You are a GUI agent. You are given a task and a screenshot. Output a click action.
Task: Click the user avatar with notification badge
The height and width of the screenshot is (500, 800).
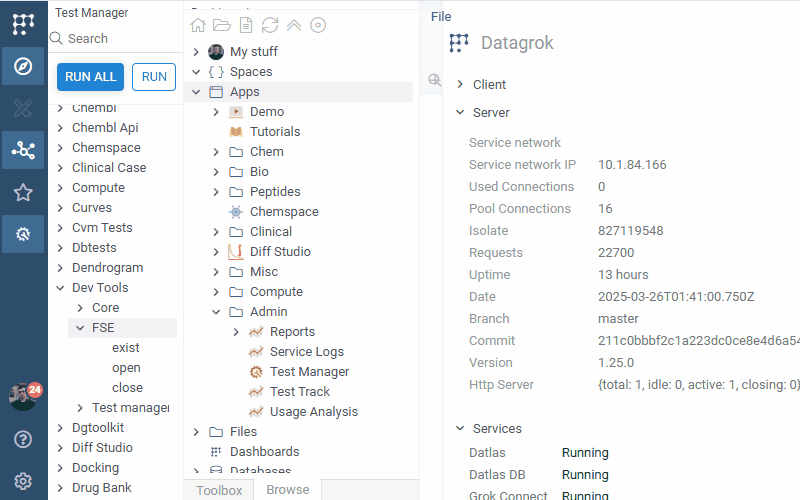(23, 396)
